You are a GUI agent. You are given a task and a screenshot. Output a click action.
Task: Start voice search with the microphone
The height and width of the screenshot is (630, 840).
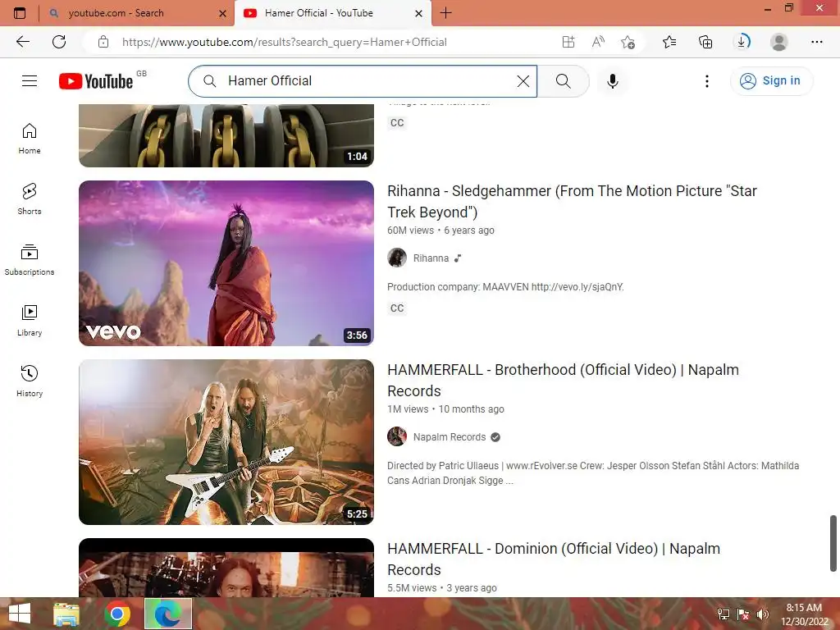(x=612, y=81)
